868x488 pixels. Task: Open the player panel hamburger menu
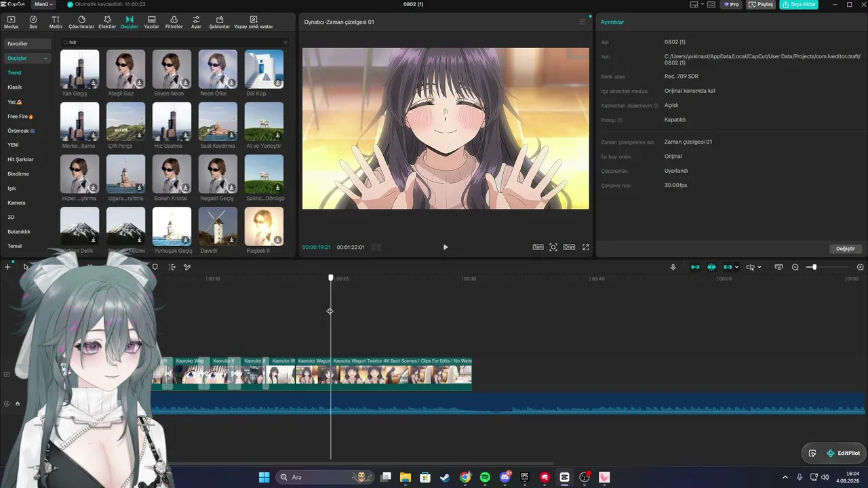582,22
